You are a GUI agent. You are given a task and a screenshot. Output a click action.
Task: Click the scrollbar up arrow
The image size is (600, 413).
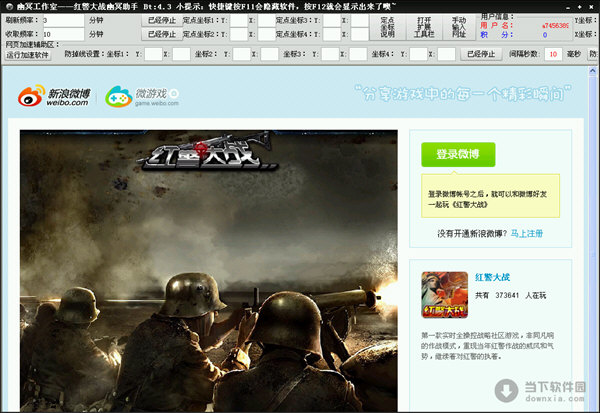[592, 71]
